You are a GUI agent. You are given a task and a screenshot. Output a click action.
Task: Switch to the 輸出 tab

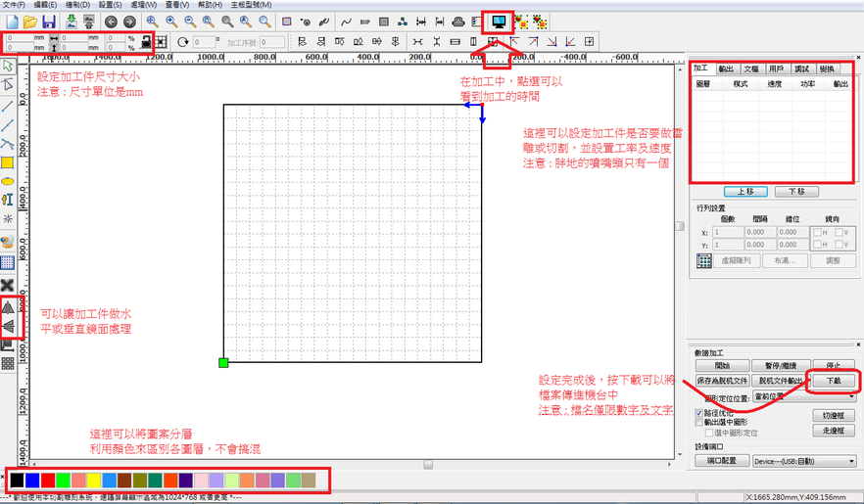pyautogui.click(x=726, y=69)
